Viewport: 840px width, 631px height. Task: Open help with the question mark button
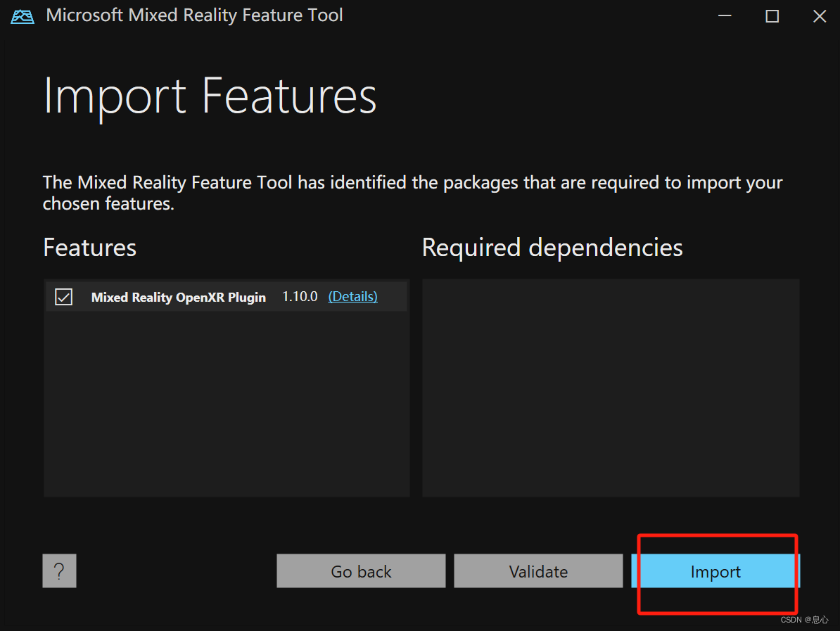pyautogui.click(x=59, y=571)
